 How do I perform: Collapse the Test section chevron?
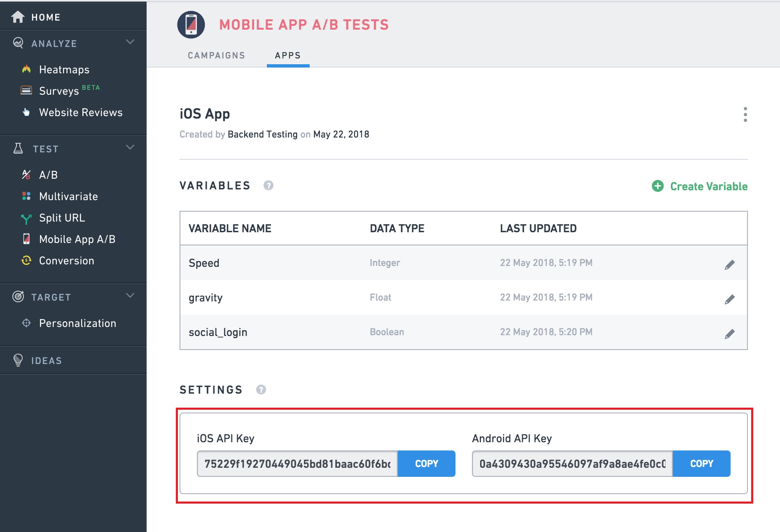point(130,147)
